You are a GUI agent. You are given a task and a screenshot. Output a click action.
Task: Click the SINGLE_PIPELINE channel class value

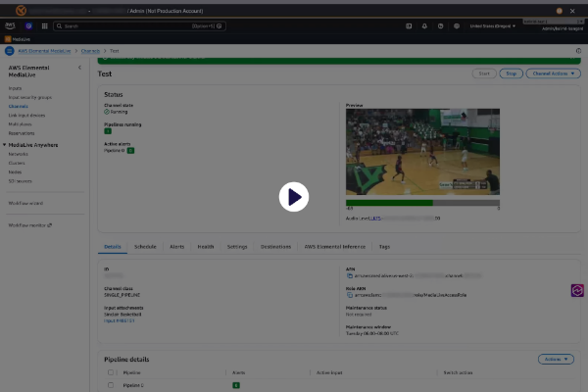click(x=122, y=295)
